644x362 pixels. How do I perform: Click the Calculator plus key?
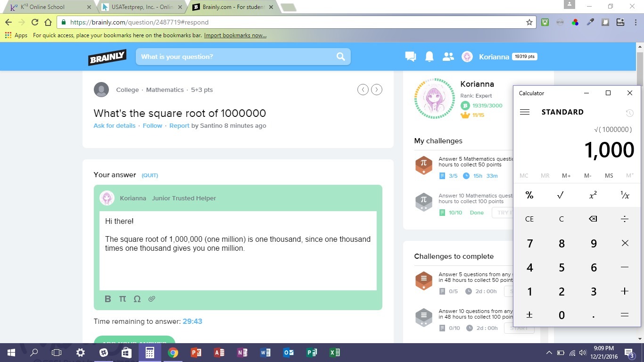pos(625,291)
